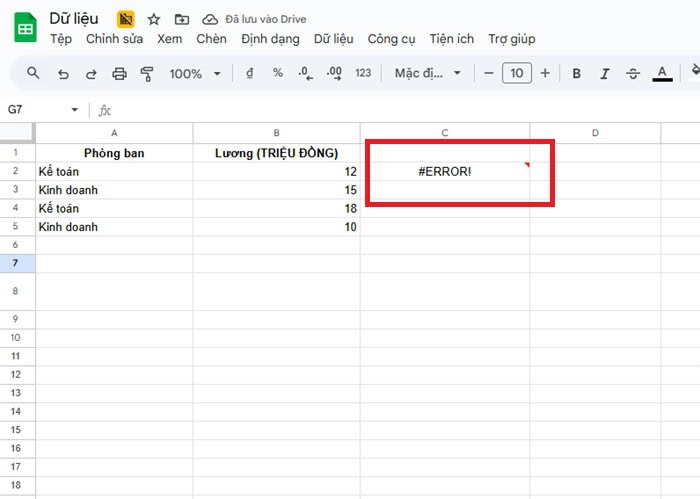Open the Chèn menu

[x=211, y=39]
